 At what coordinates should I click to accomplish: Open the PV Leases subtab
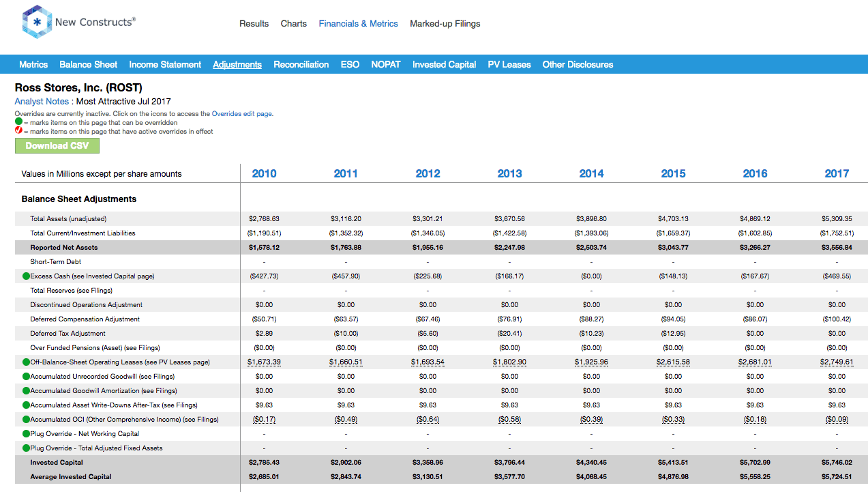(x=509, y=64)
